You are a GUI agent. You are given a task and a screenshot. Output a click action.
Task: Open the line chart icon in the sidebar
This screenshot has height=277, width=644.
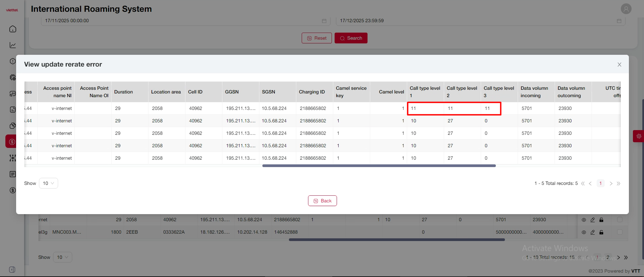tap(13, 45)
